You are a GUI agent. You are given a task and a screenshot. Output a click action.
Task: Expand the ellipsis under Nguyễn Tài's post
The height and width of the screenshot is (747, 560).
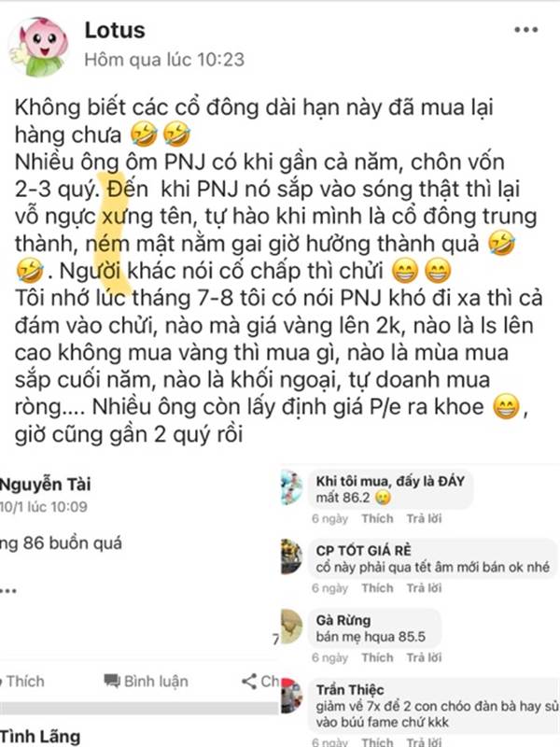8,591
